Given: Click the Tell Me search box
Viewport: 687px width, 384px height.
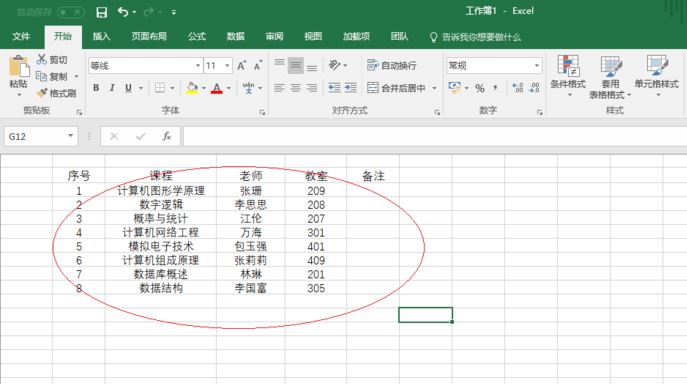Looking at the screenshot, I should point(475,37).
